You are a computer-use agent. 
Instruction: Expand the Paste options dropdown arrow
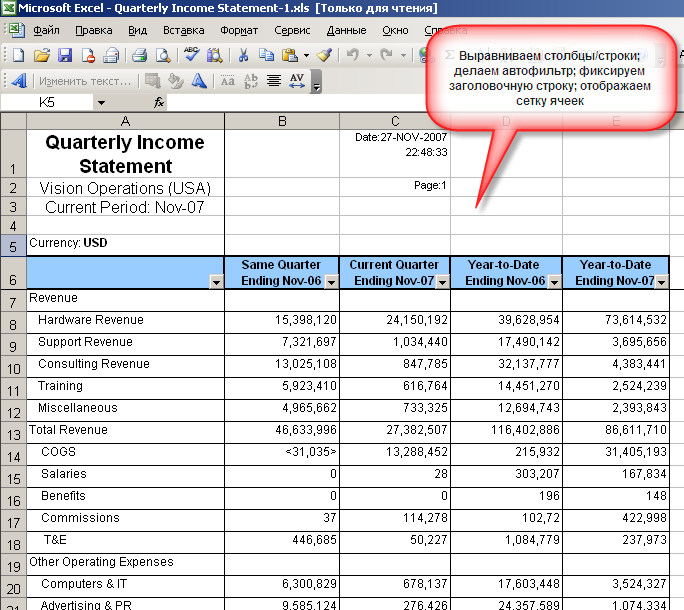pos(306,56)
